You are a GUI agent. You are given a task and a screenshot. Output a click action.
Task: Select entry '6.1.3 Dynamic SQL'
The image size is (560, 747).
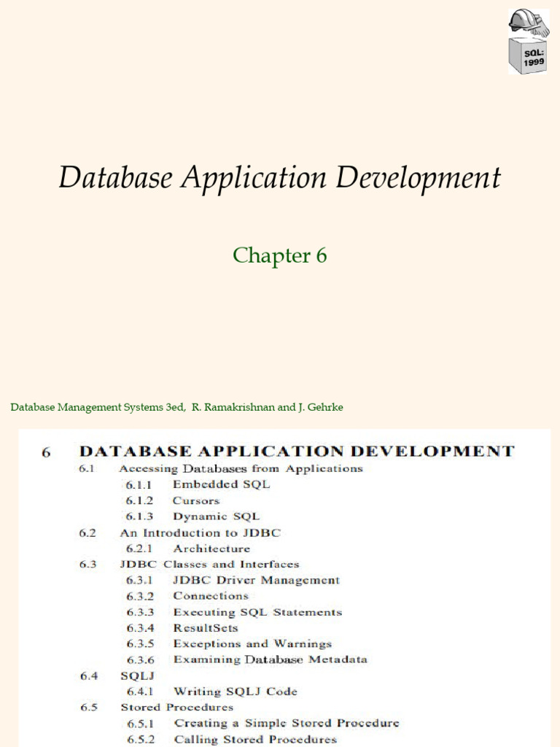tap(192, 516)
